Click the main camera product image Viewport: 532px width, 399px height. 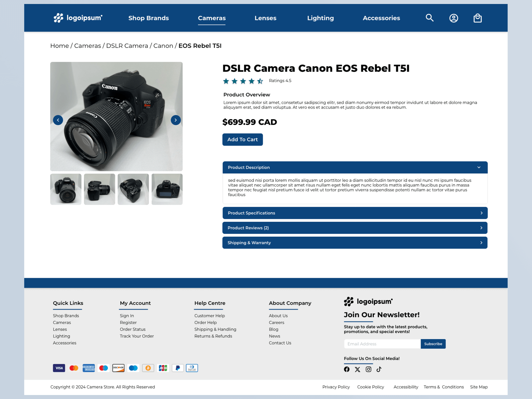coord(116,116)
